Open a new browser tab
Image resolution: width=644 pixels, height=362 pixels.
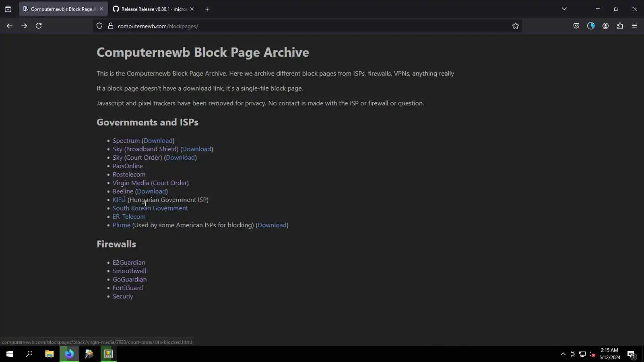tap(207, 9)
